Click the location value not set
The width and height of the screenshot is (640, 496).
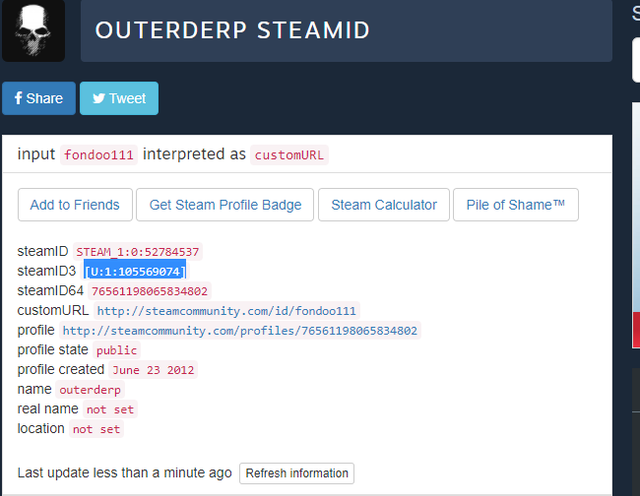pos(96,429)
